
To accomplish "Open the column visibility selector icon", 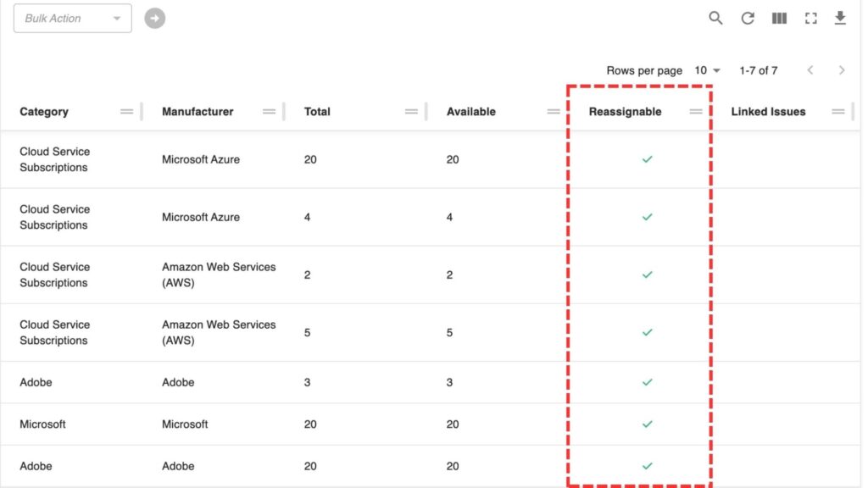I will (779, 18).
